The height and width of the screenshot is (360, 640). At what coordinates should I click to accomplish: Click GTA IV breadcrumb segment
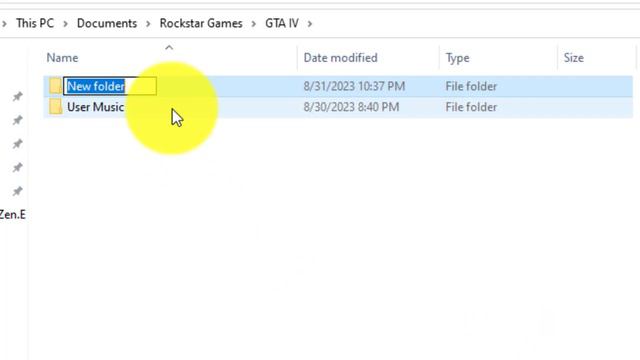click(282, 23)
